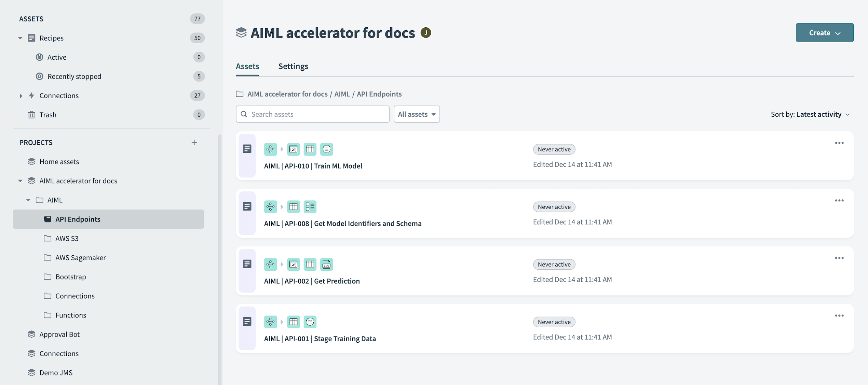Open the three-dot menu for Train ML Model
Image resolution: width=868 pixels, height=385 pixels.
[x=839, y=143]
